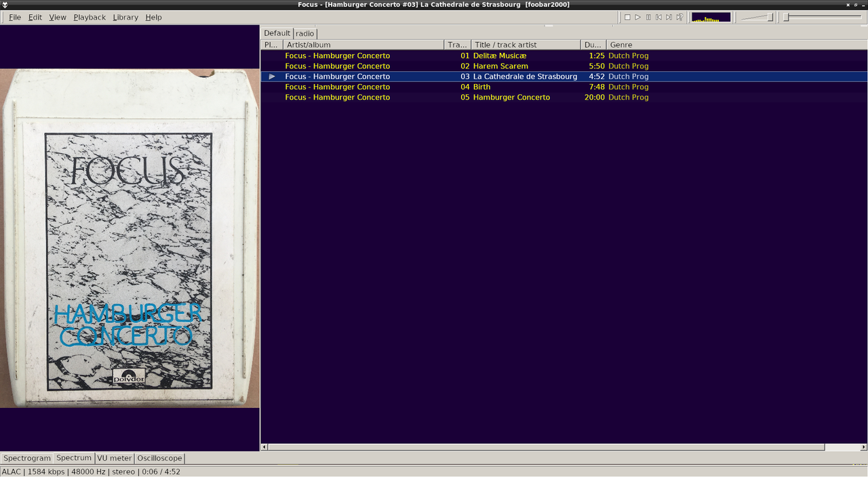Switch to the Spectrogram tab
This screenshot has width=868, height=477.
(x=27, y=458)
